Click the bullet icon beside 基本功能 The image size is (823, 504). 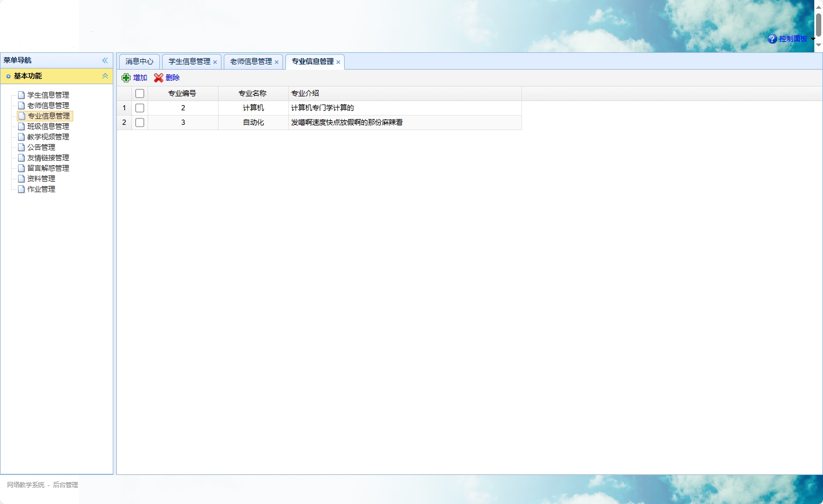(x=8, y=76)
